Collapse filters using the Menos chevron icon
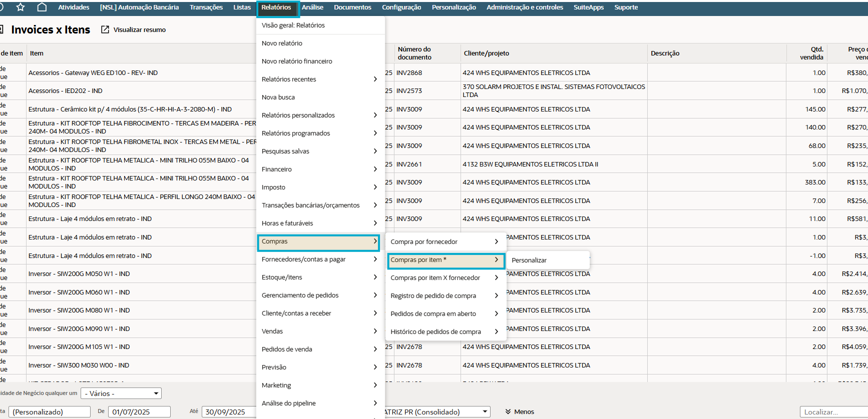This screenshot has width=868, height=419. click(x=508, y=411)
